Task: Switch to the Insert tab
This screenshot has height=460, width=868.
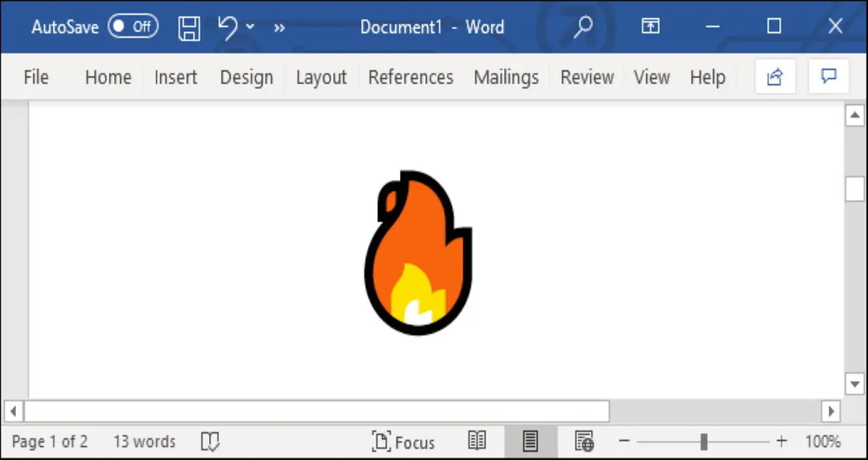Action: click(176, 77)
